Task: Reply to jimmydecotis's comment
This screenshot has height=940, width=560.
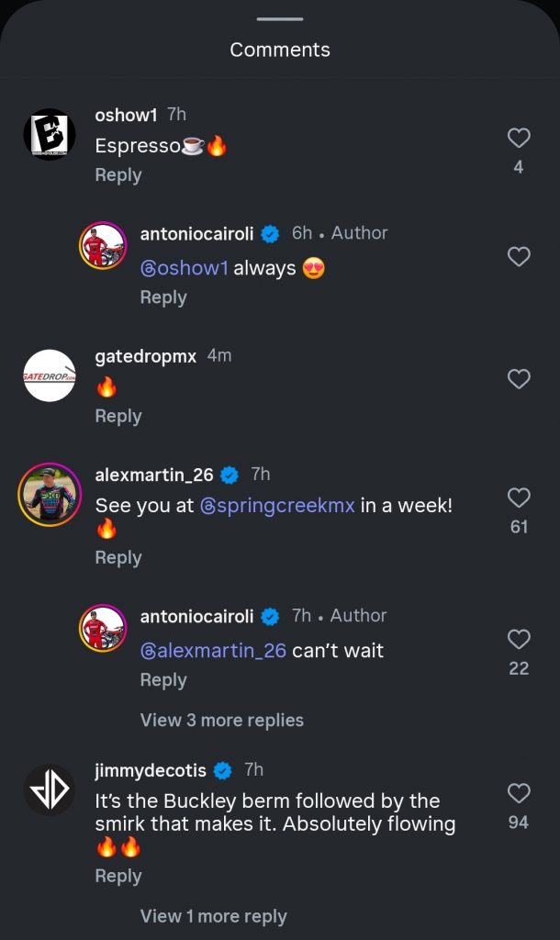Action: pos(118,877)
